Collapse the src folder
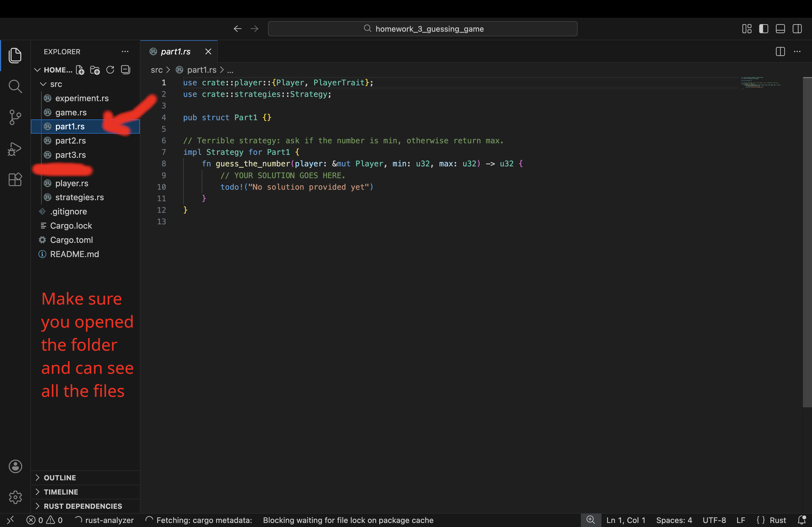This screenshot has height=527, width=812. pyautogui.click(x=56, y=84)
